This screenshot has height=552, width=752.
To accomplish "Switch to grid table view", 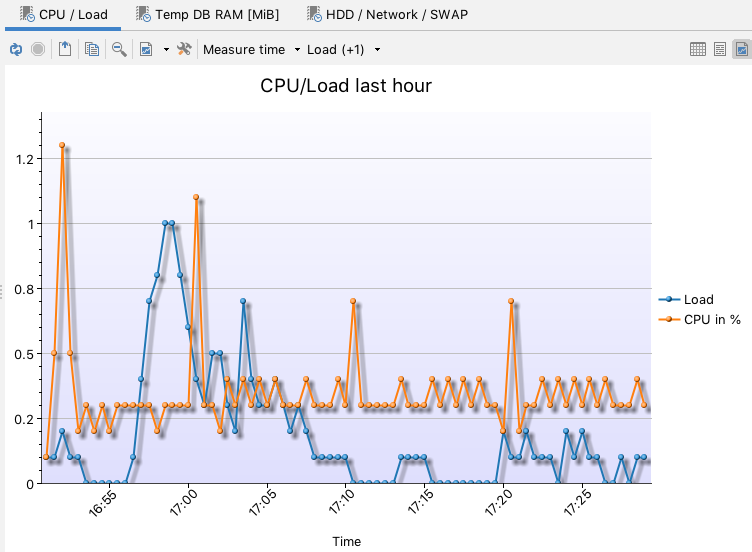I will (698, 49).
